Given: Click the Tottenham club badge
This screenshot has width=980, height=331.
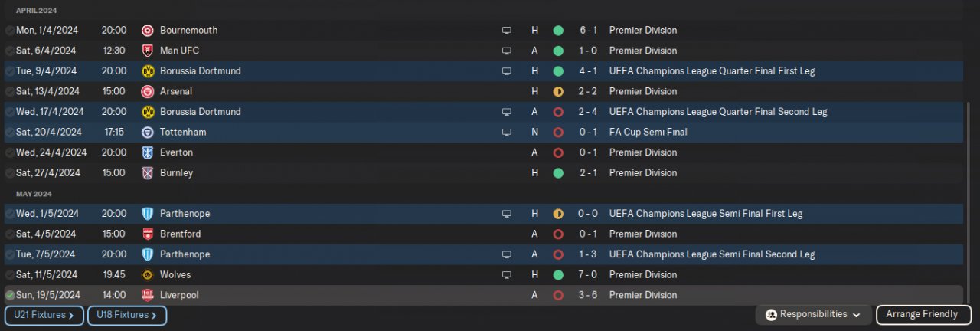Looking at the screenshot, I should pos(148,133).
